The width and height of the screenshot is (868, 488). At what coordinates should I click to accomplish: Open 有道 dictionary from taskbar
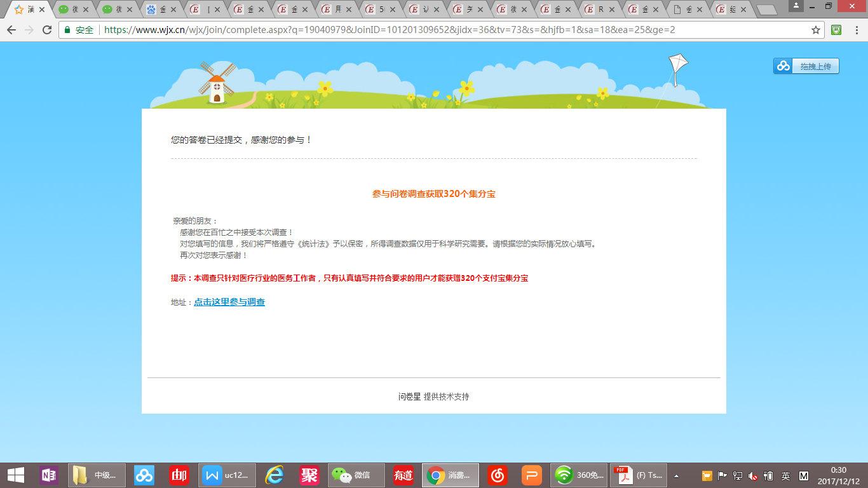pos(403,475)
